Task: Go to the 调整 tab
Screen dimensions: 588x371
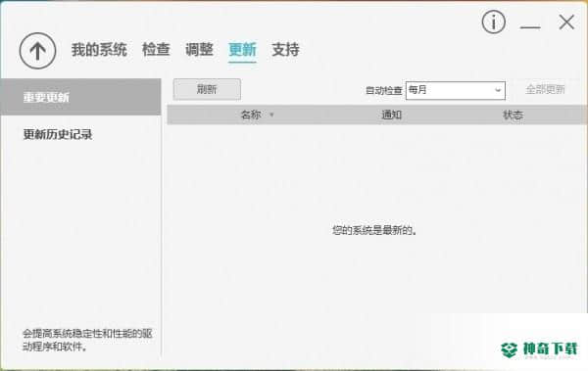Action: pos(199,50)
